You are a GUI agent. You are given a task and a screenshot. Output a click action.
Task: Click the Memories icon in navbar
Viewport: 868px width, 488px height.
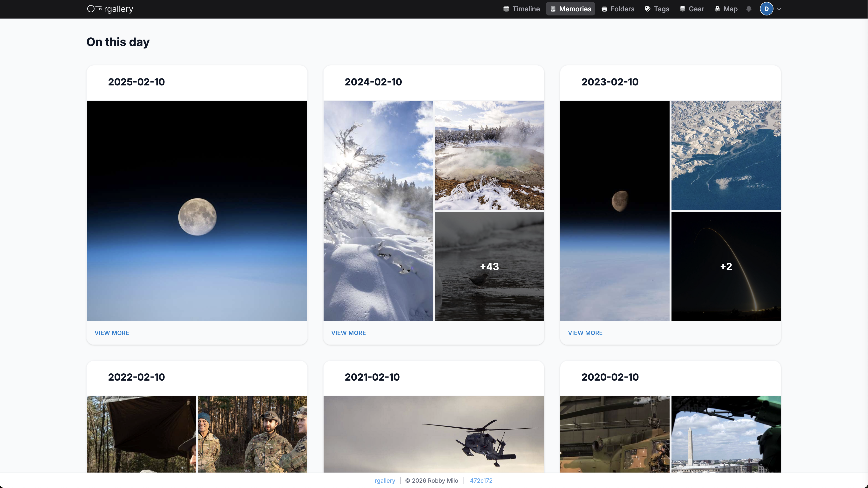click(x=553, y=9)
